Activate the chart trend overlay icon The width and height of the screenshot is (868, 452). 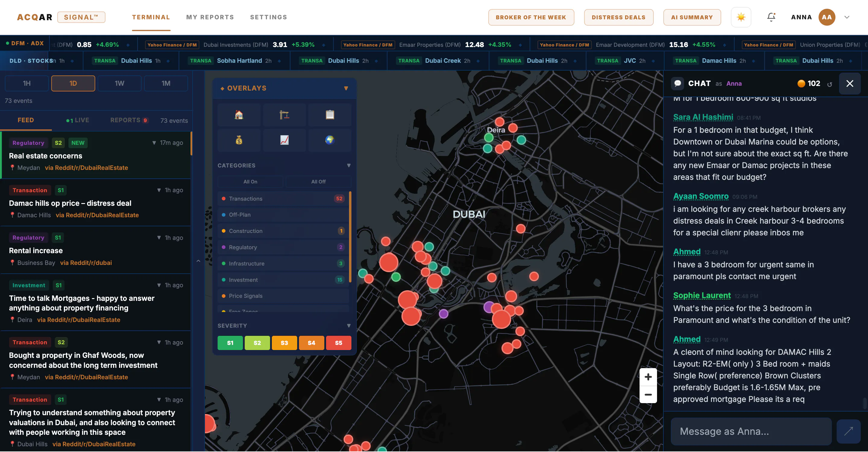coord(285,140)
